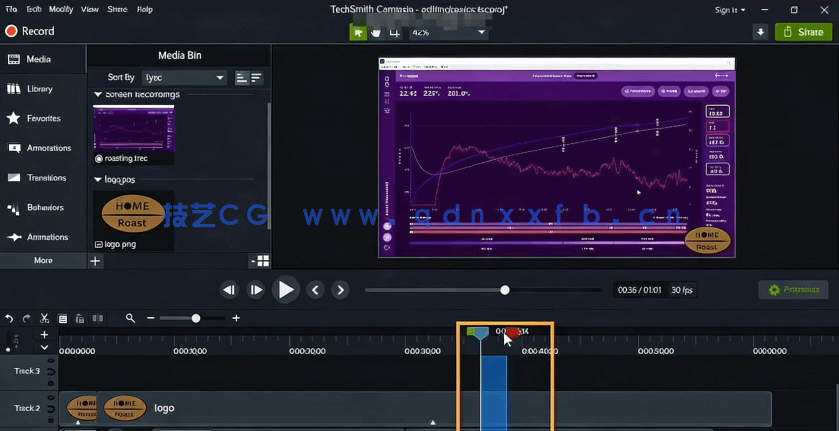Toggle Media Bin thumbnail view icon
The width and height of the screenshot is (839, 431).
(260, 261)
